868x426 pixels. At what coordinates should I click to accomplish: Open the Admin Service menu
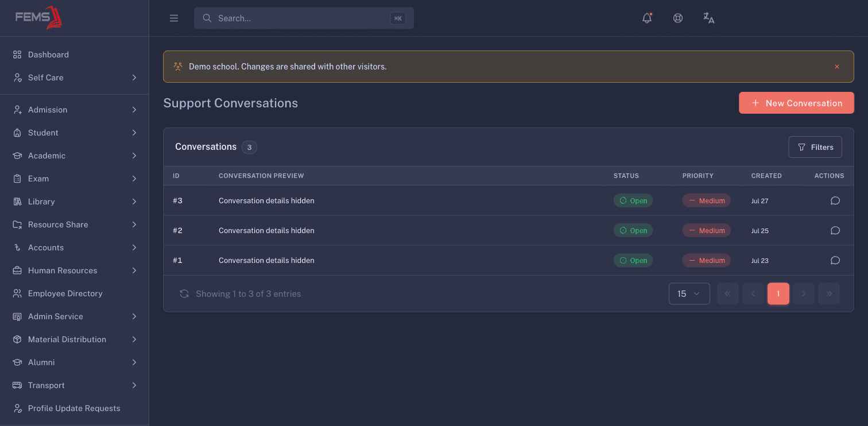75,316
